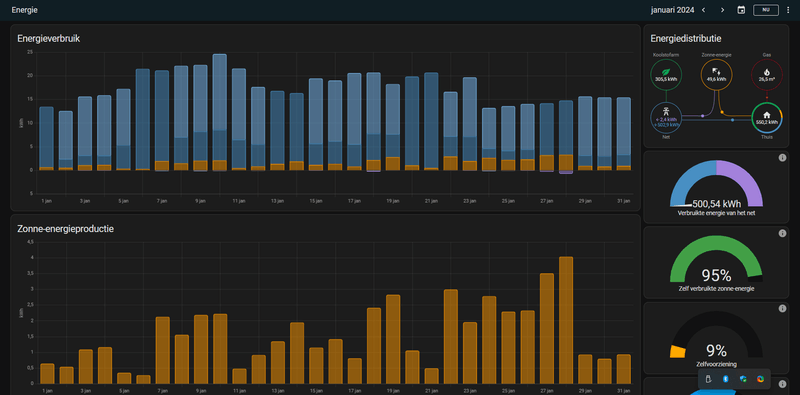Click the 500,54 kWh grid consumption gauge
The height and width of the screenshot is (395, 800).
pos(716,184)
